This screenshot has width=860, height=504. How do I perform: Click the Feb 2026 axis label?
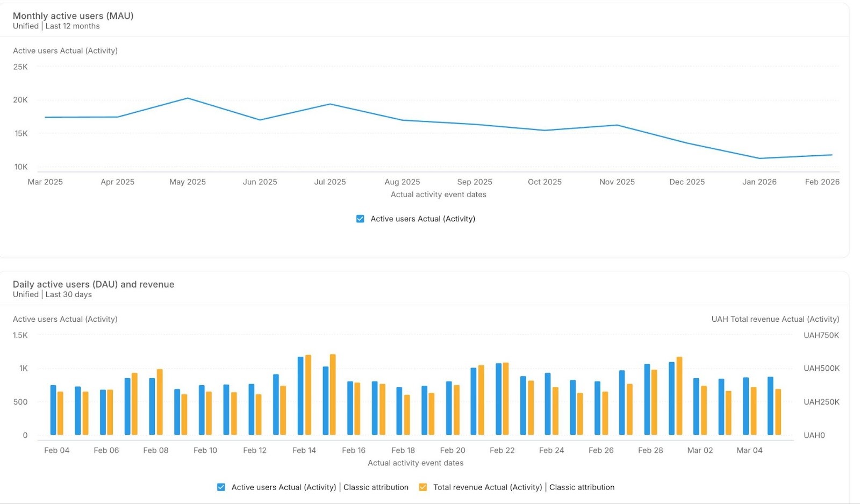[822, 182]
